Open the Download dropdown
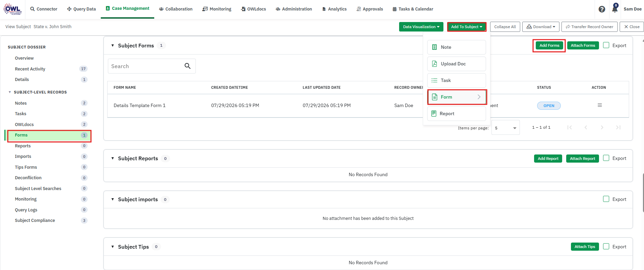The height and width of the screenshot is (270, 644). (540, 27)
